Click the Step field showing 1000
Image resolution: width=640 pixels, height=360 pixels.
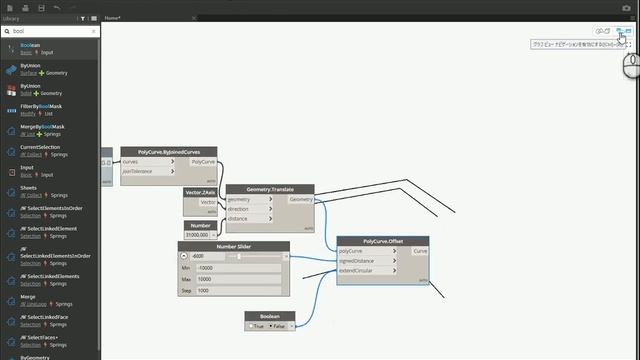(x=239, y=291)
